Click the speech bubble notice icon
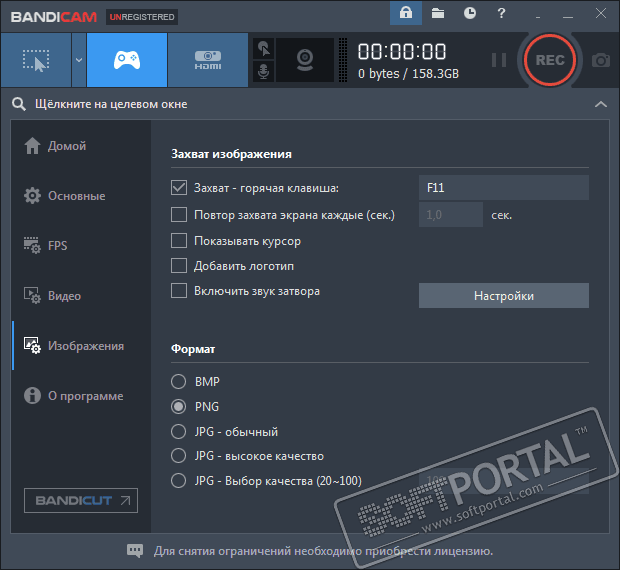The width and height of the screenshot is (620, 570). click(135, 551)
